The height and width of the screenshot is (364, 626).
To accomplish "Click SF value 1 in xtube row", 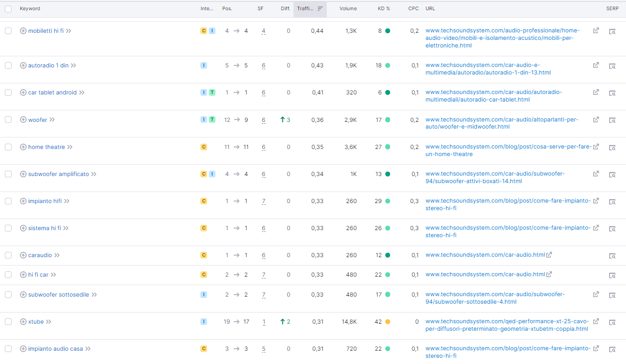I will pos(264,321).
